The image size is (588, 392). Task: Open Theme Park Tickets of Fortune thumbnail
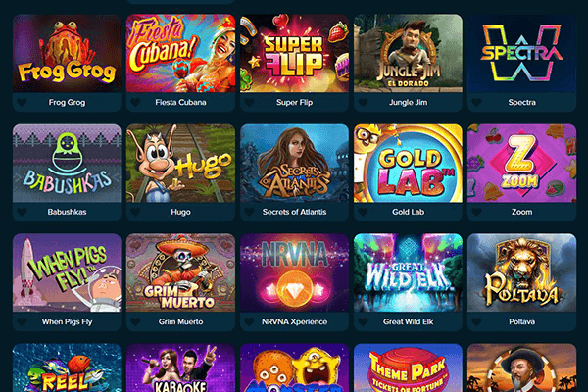(x=408, y=367)
